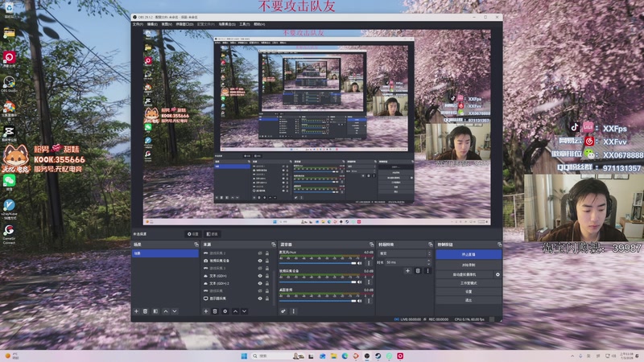Move source down in Sources panel
This screenshot has height=362, width=644.
[245, 311]
